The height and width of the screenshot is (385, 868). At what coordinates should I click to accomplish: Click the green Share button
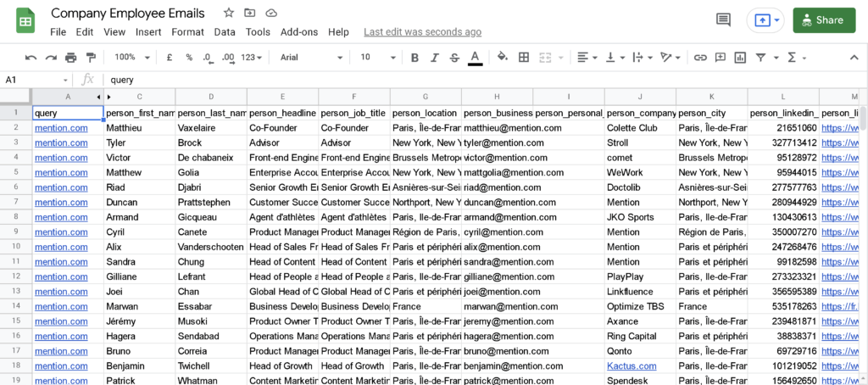pyautogui.click(x=824, y=20)
